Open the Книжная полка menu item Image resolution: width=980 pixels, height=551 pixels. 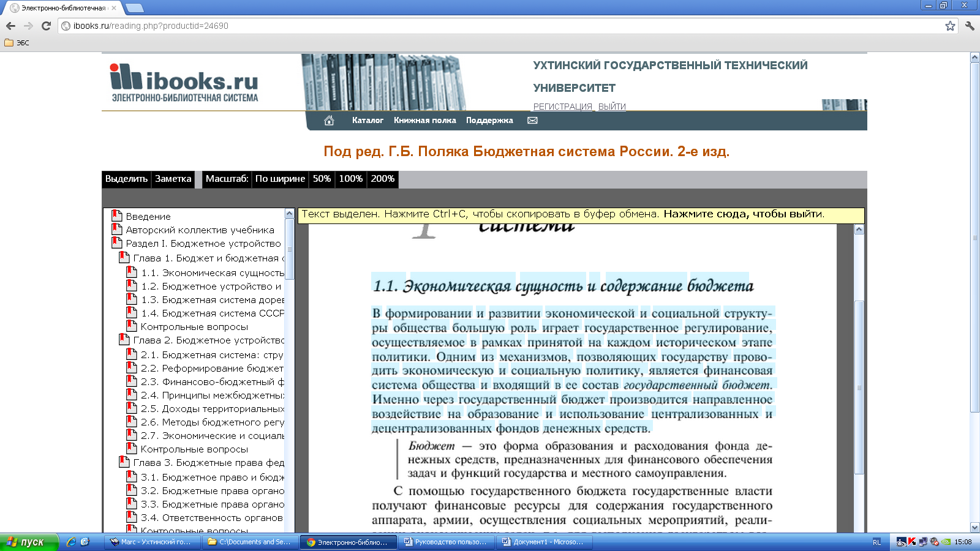[425, 121]
